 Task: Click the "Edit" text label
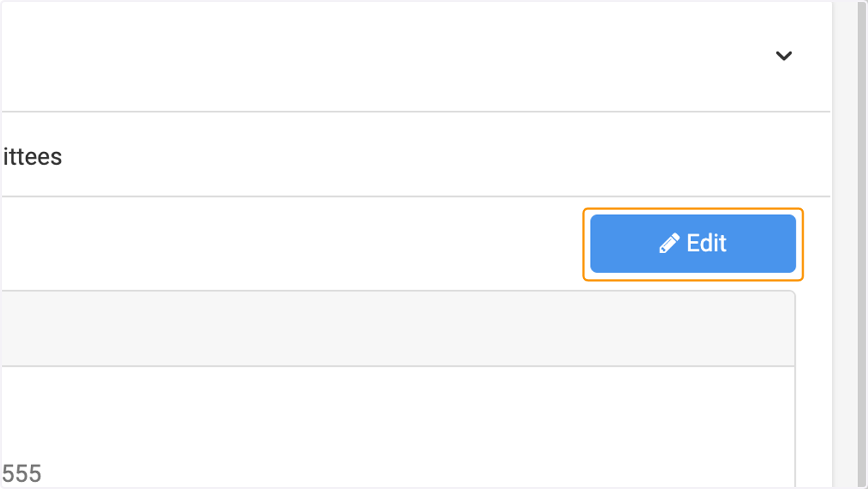point(706,243)
